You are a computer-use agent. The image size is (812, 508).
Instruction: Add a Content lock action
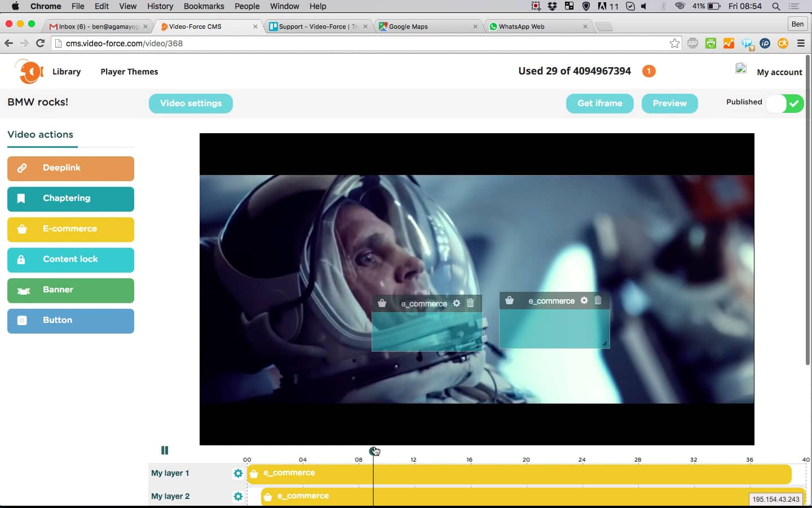click(x=70, y=260)
